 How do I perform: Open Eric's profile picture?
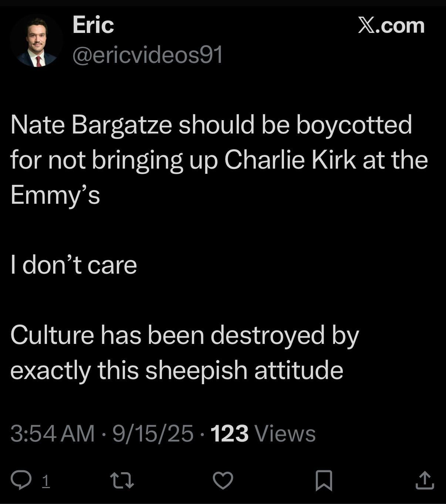[x=36, y=41]
